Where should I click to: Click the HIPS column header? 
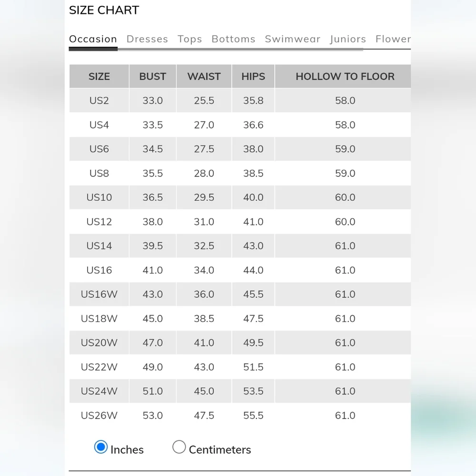253,77
